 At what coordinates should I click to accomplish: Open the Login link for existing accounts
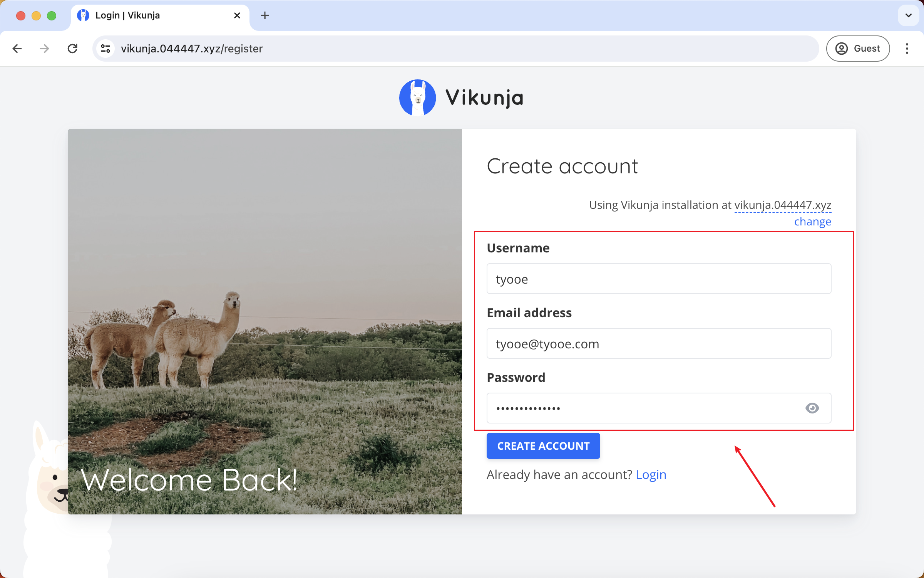(x=651, y=474)
